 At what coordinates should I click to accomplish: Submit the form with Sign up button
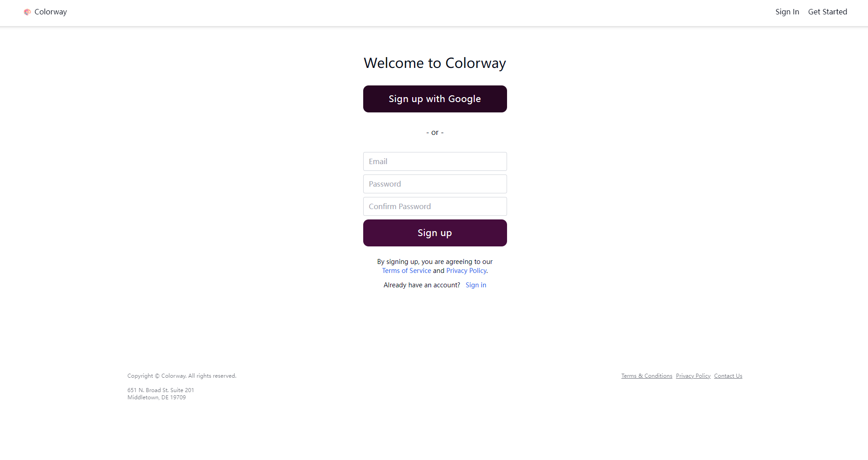pos(435,233)
